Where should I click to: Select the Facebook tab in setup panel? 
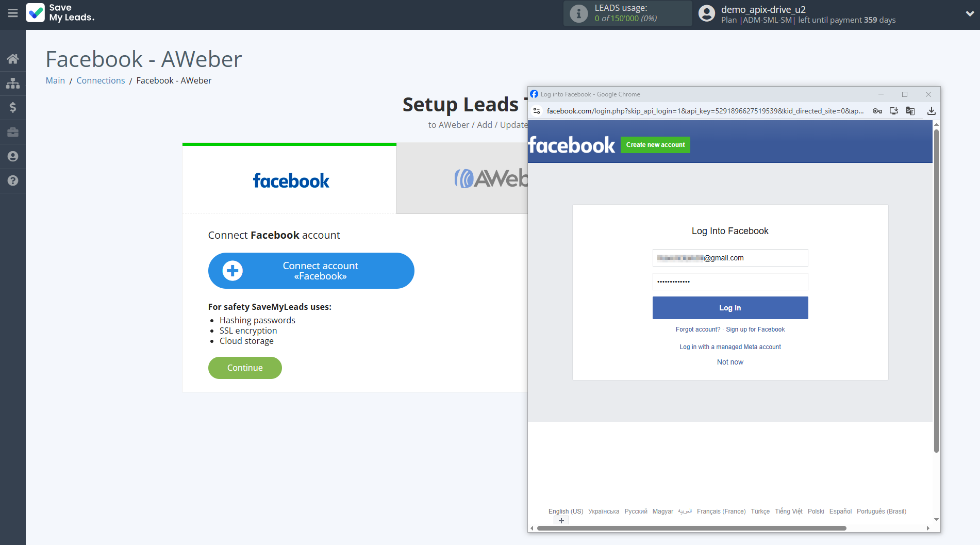[x=290, y=180]
